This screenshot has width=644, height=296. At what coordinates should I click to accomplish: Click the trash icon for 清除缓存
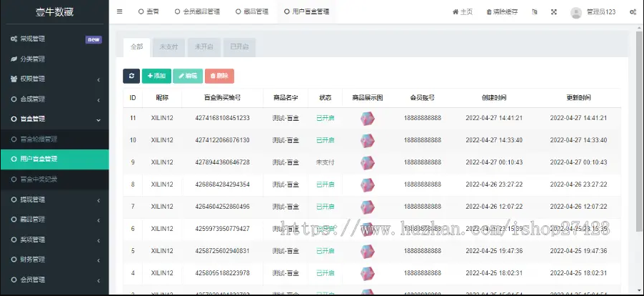[489, 12]
